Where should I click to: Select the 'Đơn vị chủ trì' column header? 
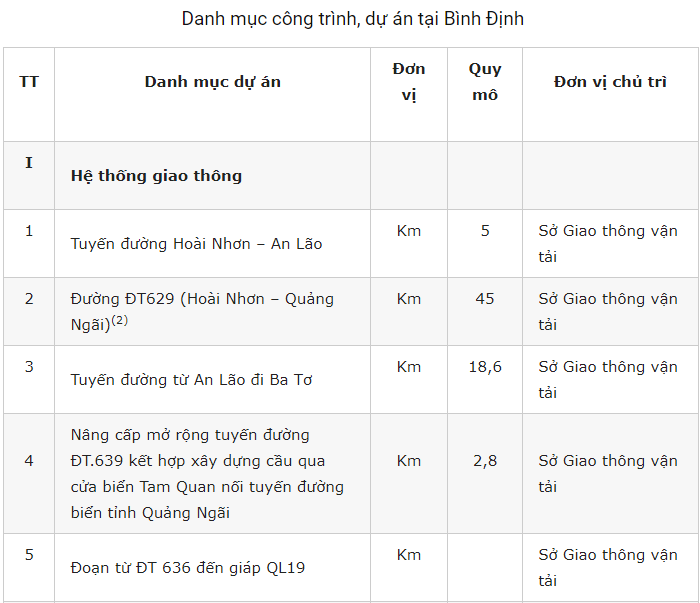(610, 82)
